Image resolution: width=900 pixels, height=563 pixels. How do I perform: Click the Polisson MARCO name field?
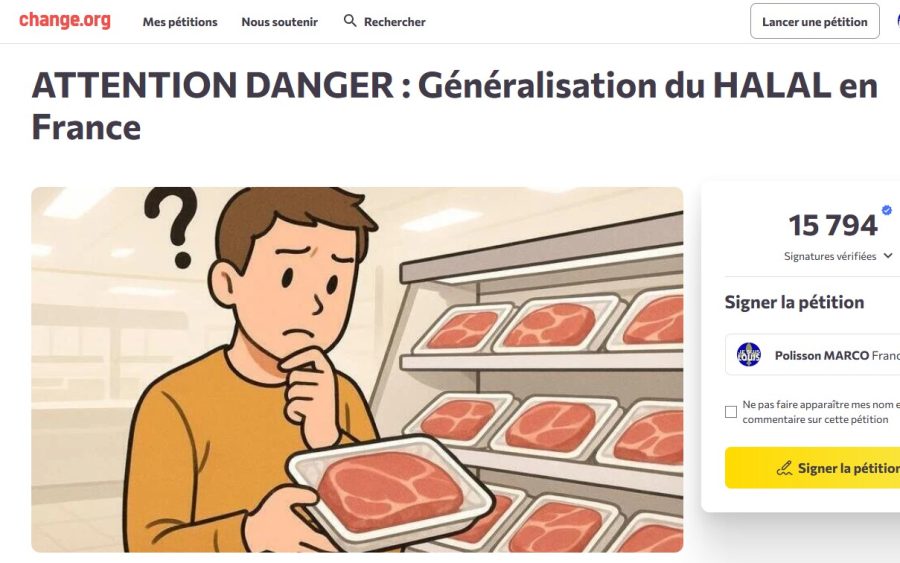[x=812, y=355]
